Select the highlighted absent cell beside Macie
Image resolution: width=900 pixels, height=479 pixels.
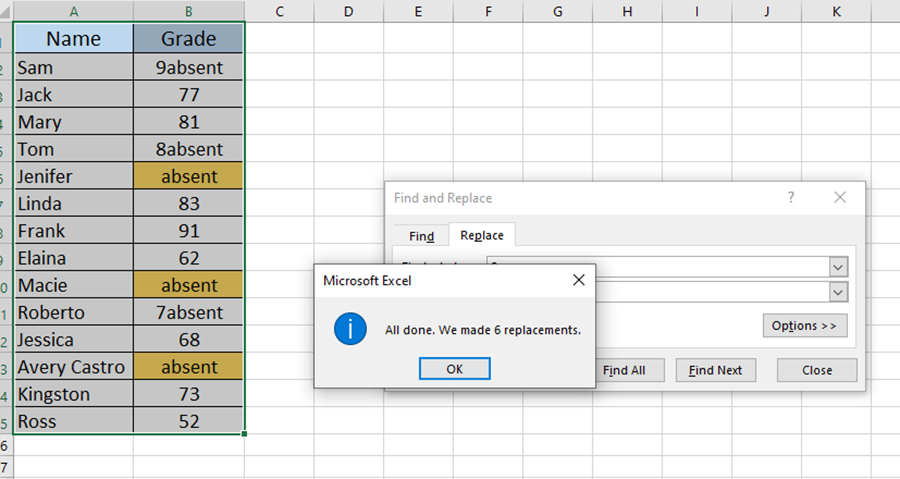tap(189, 285)
